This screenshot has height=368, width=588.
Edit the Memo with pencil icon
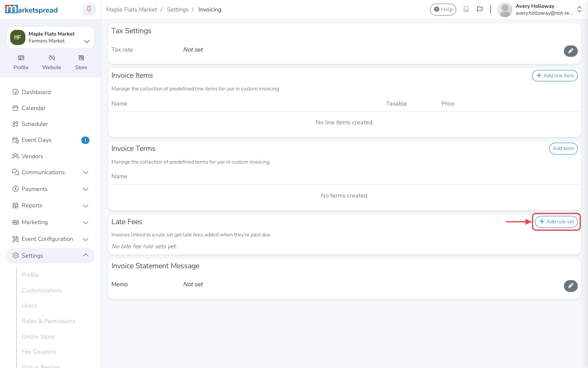click(x=570, y=286)
